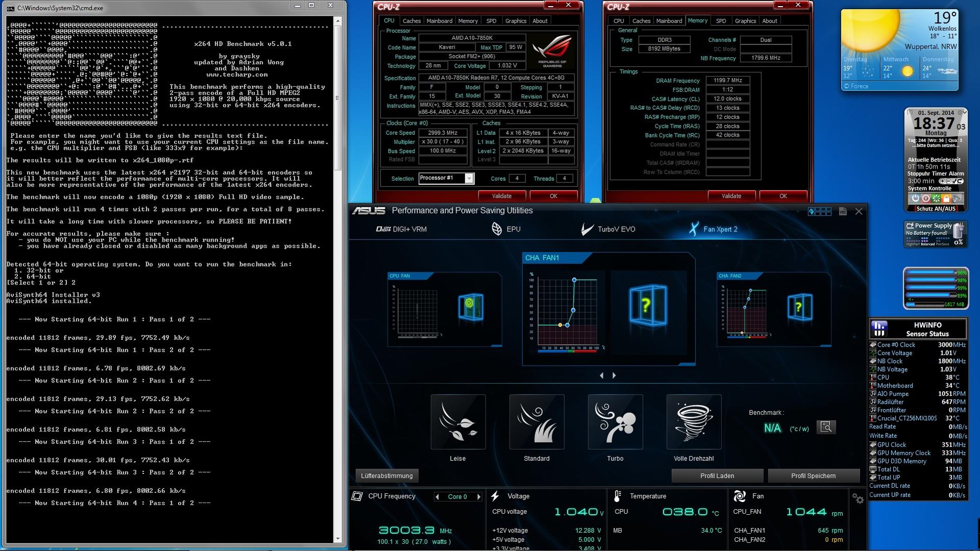980x551 pixels.
Task: Click the Voltage lightning icon
Action: [x=495, y=496]
